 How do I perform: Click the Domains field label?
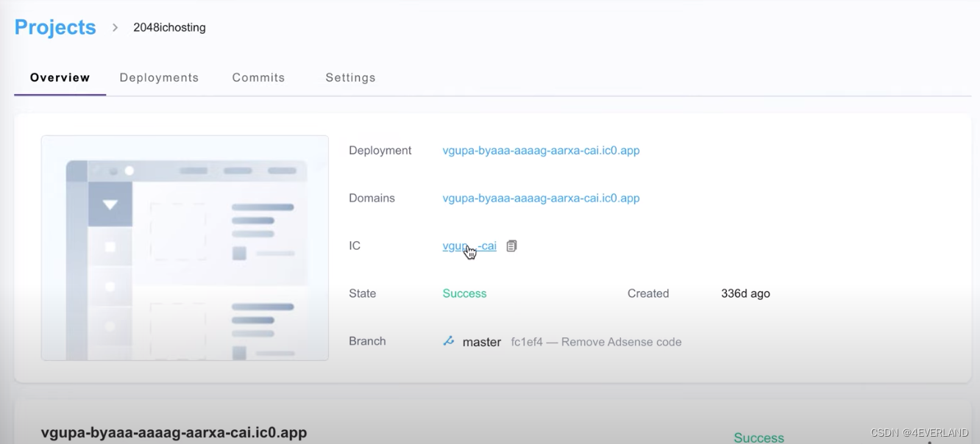(x=372, y=198)
